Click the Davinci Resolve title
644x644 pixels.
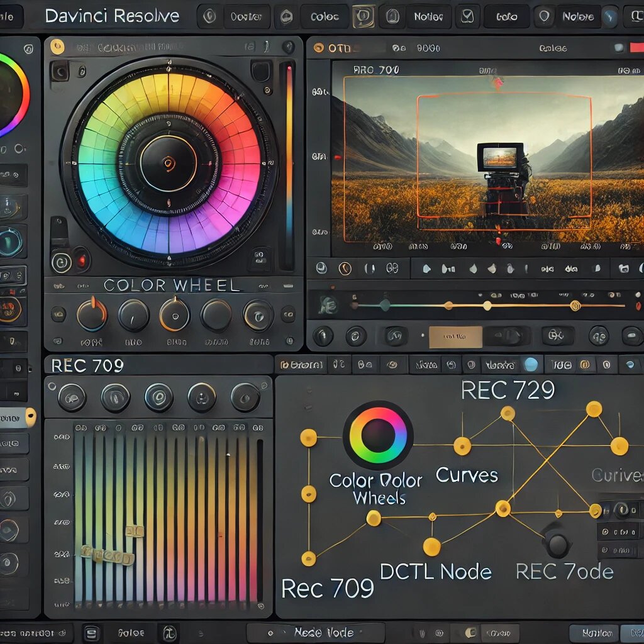[112, 16]
